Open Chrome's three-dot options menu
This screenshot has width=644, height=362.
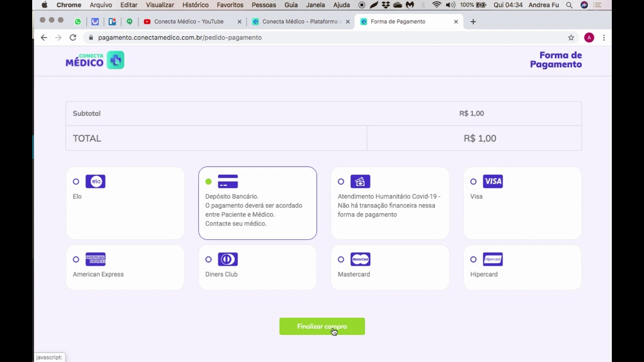coord(604,38)
